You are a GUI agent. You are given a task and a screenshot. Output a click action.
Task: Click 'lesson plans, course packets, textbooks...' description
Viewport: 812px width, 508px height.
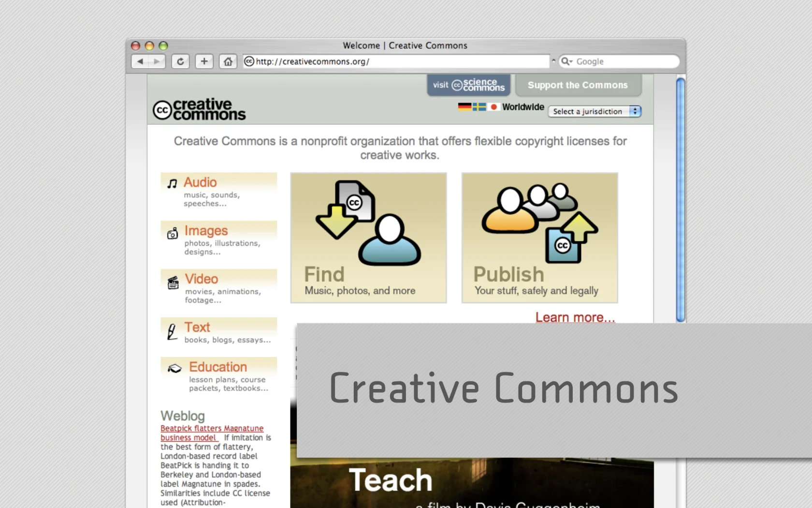[228, 384]
